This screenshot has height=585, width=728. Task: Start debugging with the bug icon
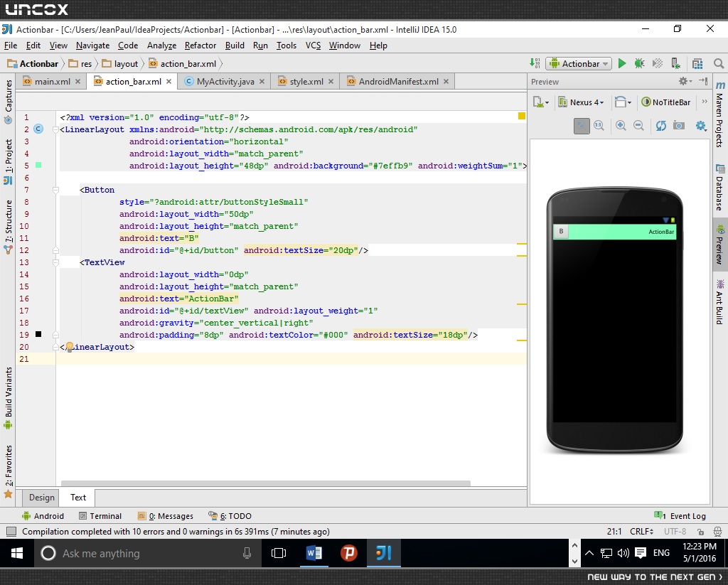pos(640,63)
